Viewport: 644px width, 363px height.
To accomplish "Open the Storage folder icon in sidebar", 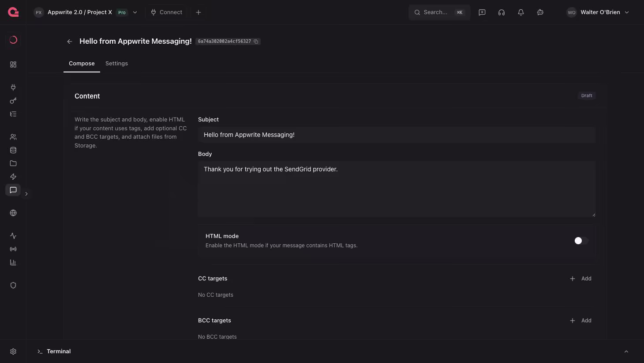I will [x=13, y=163].
